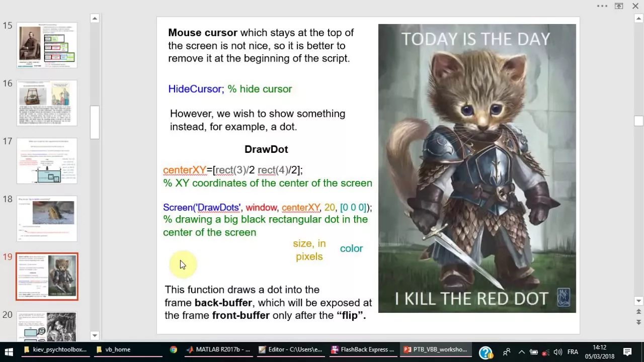The image size is (644, 362).
Task: Click the blue help question mark icon
Action: (x=486, y=352)
